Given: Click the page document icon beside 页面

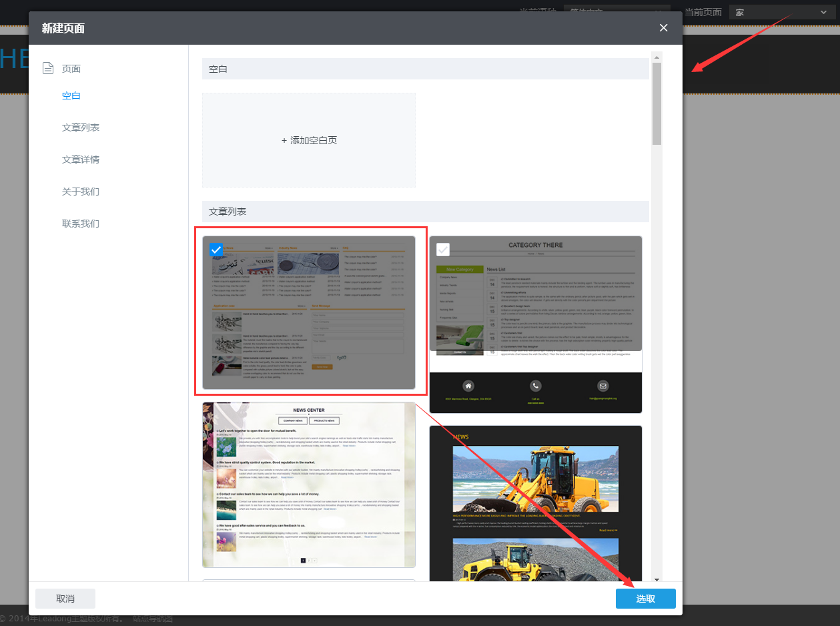Looking at the screenshot, I should point(47,68).
